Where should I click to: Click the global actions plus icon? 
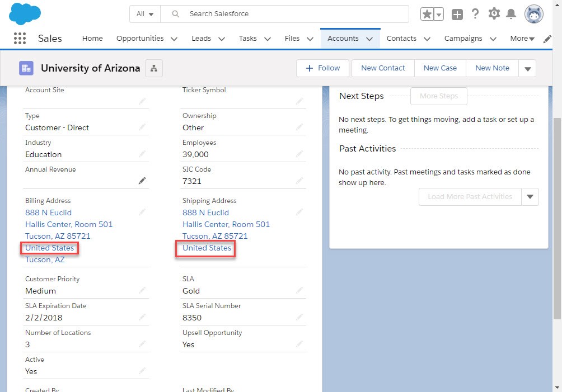pyautogui.click(x=457, y=15)
